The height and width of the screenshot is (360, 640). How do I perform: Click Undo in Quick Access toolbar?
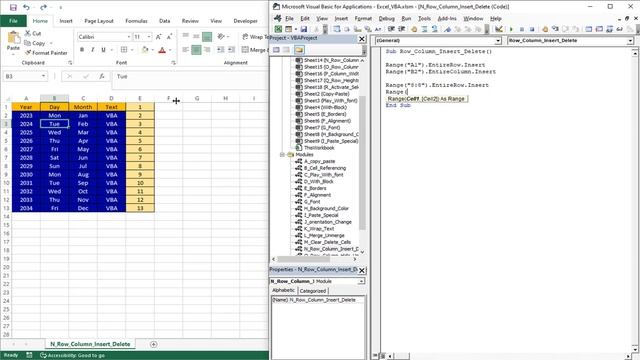click(x=27, y=7)
